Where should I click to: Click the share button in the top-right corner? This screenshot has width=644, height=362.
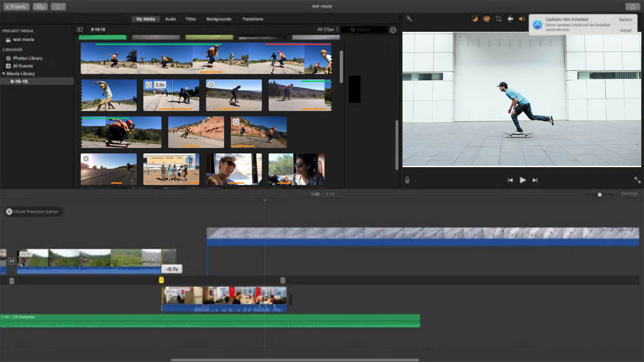633,6
